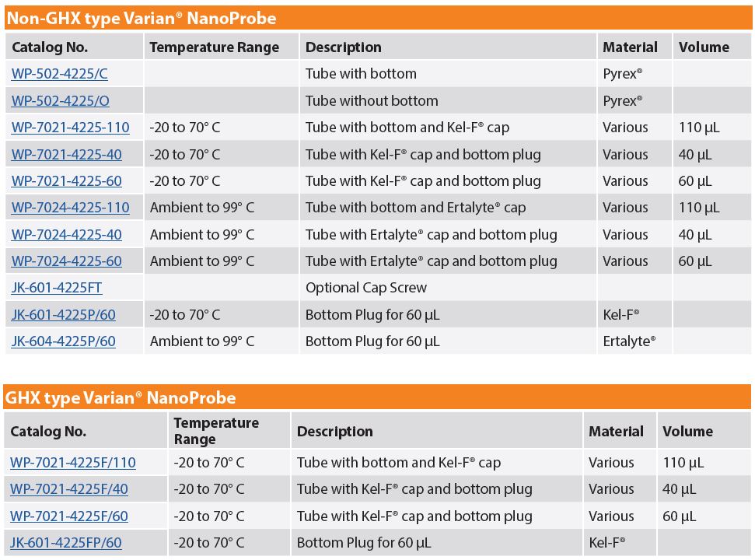Image resolution: width=755 pixels, height=560 pixels.
Task: Open the WP-502-4225/O catalog link
Action: (x=61, y=100)
